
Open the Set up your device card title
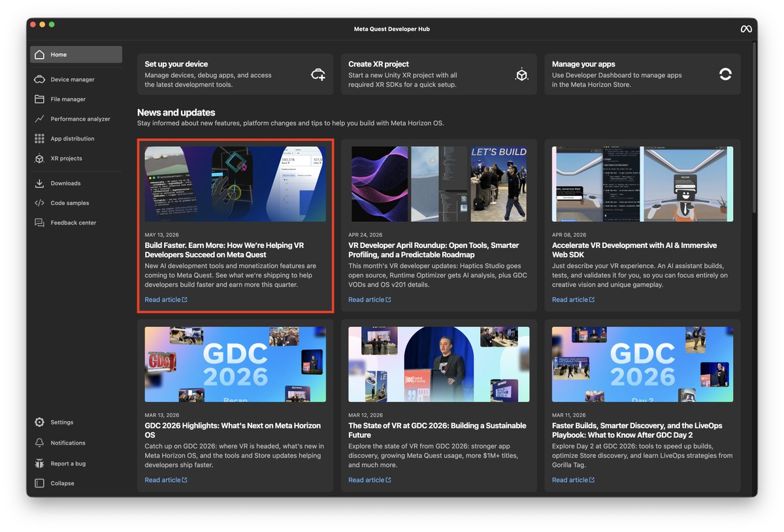click(x=176, y=64)
